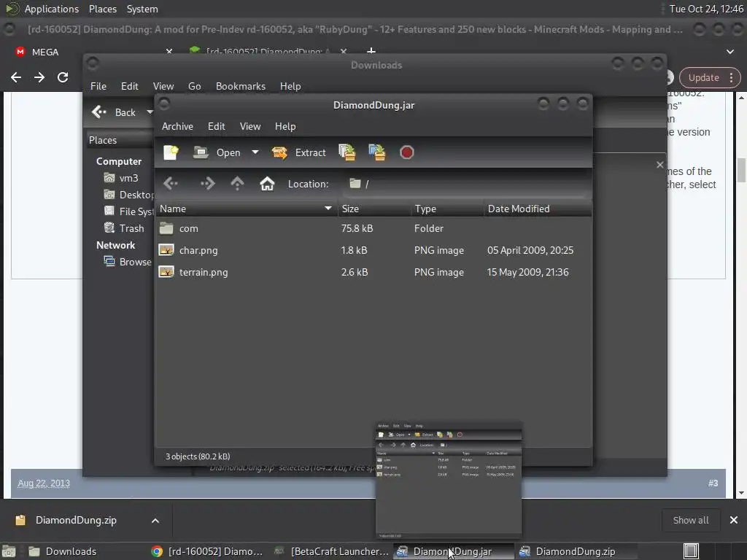Open the tab search chevron in browser

(x=730, y=52)
